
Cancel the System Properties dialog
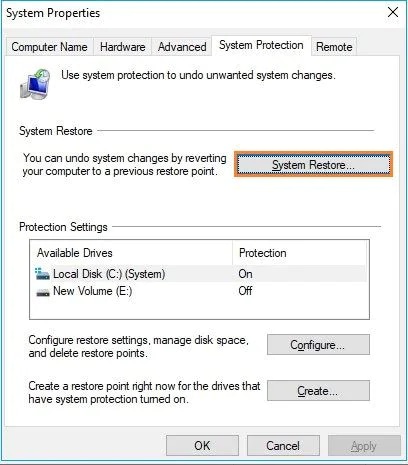click(283, 446)
